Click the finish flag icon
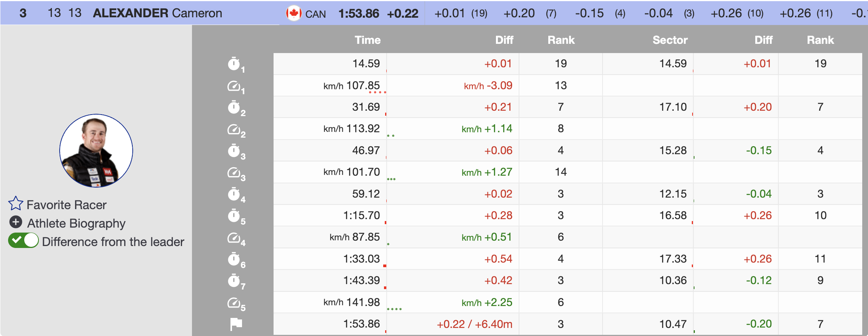 [x=236, y=324]
